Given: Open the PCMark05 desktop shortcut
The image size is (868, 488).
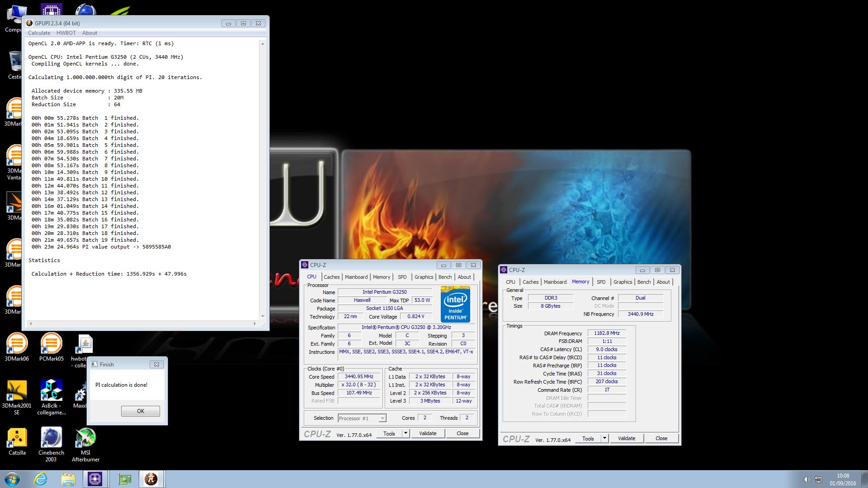Looking at the screenshot, I should point(51,347).
